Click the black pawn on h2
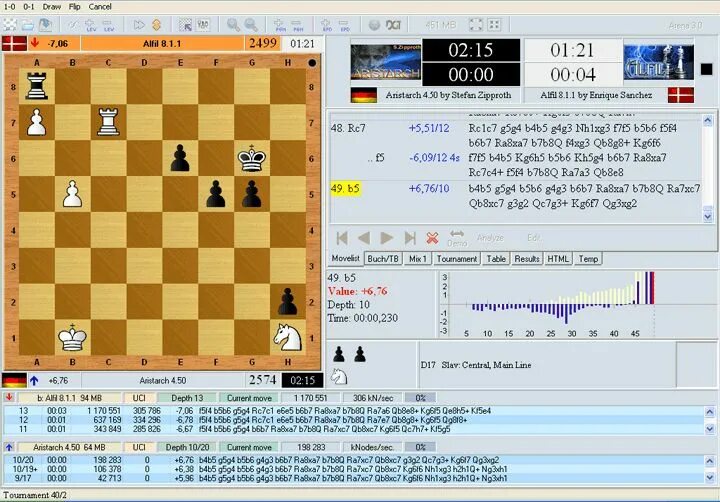This screenshot has height=502, width=720. (287, 302)
